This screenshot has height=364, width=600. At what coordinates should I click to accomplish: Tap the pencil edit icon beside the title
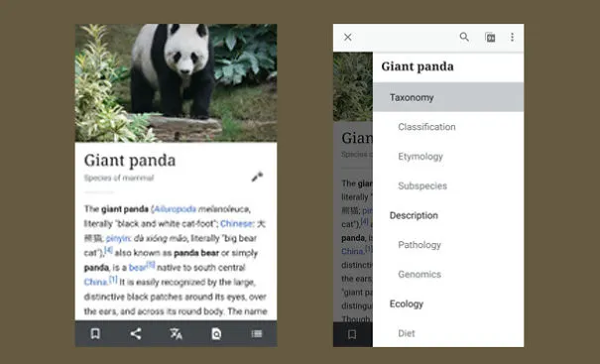click(x=257, y=177)
